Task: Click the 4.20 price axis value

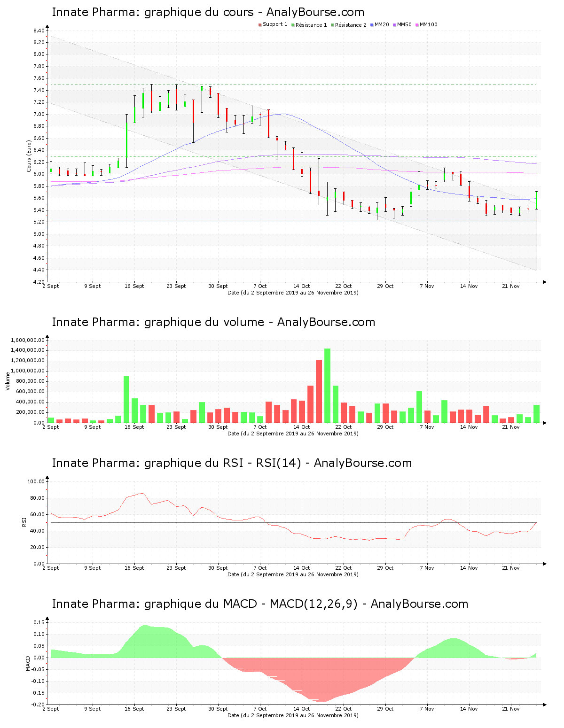Action: (x=39, y=282)
